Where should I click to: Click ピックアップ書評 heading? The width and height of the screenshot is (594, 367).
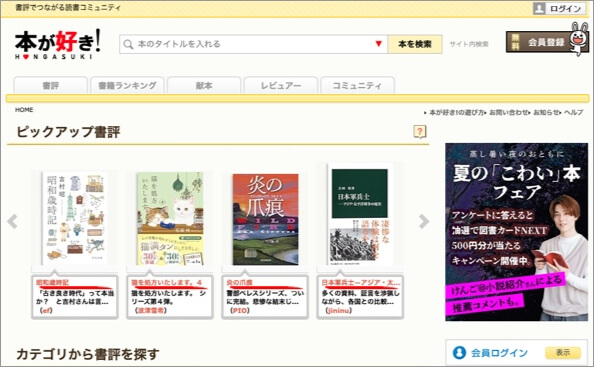point(68,132)
